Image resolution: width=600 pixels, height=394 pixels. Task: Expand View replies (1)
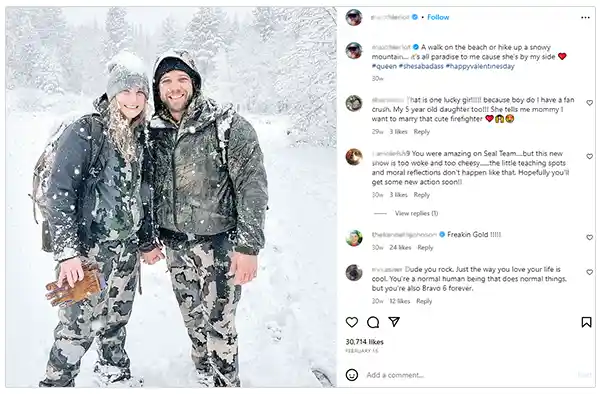[x=416, y=213]
